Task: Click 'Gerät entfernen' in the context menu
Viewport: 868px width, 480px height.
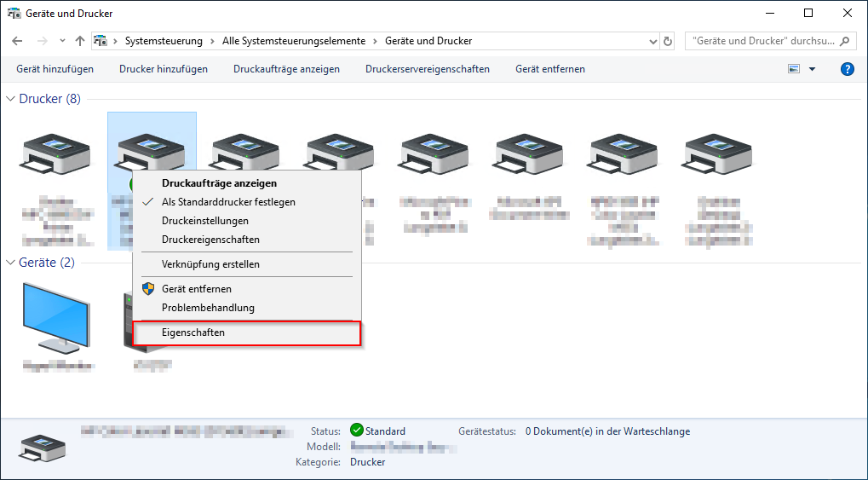Action: coord(196,289)
